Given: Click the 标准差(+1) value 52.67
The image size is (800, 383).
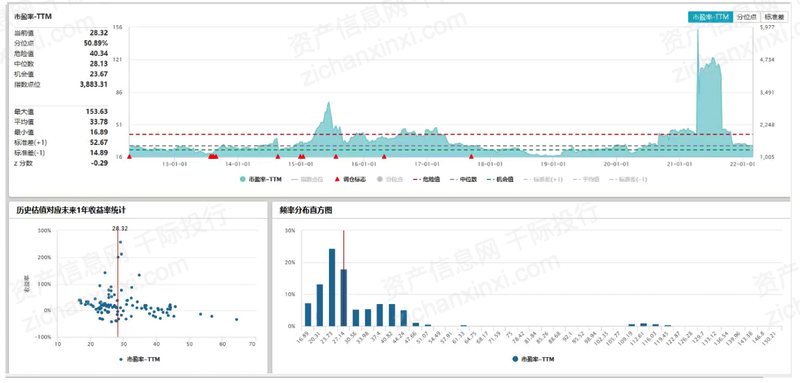Looking at the screenshot, I should pyautogui.click(x=98, y=142).
